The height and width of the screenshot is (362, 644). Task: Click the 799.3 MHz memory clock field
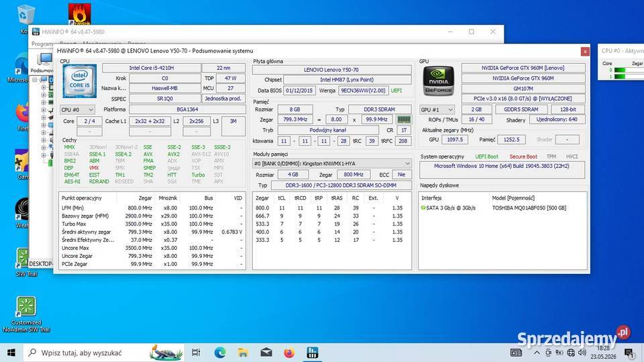pyautogui.click(x=295, y=120)
